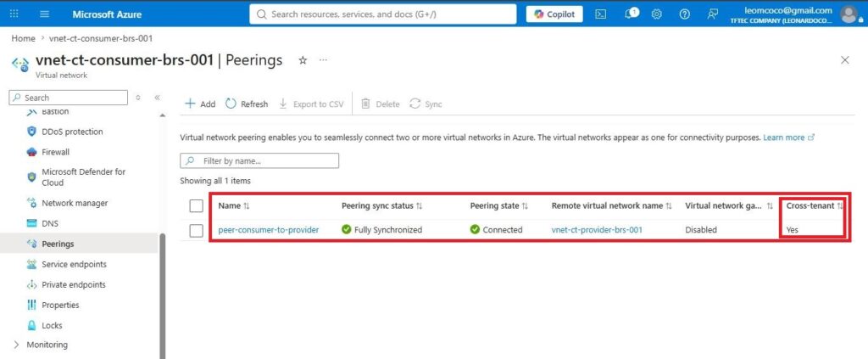Tick the select-all header checkbox
868x359 pixels.
[x=196, y=205]
